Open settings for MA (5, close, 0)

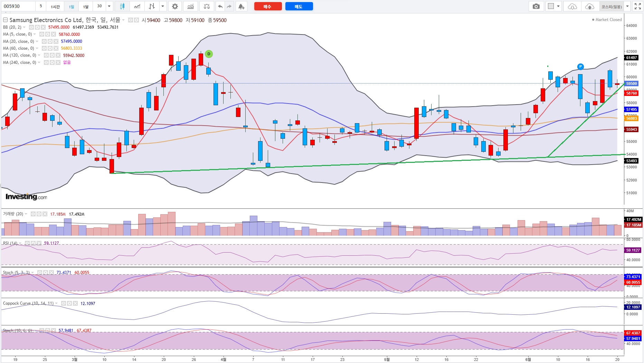[x=48, y=34]
